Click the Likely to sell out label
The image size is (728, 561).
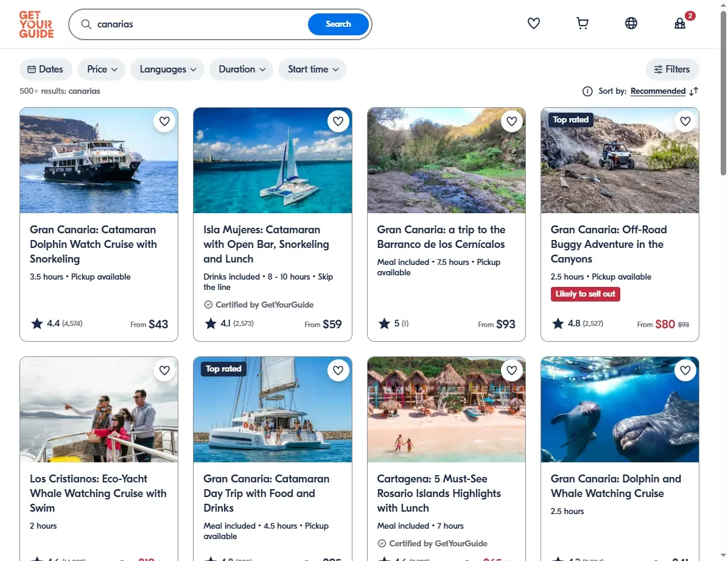(x=586, y=294)
